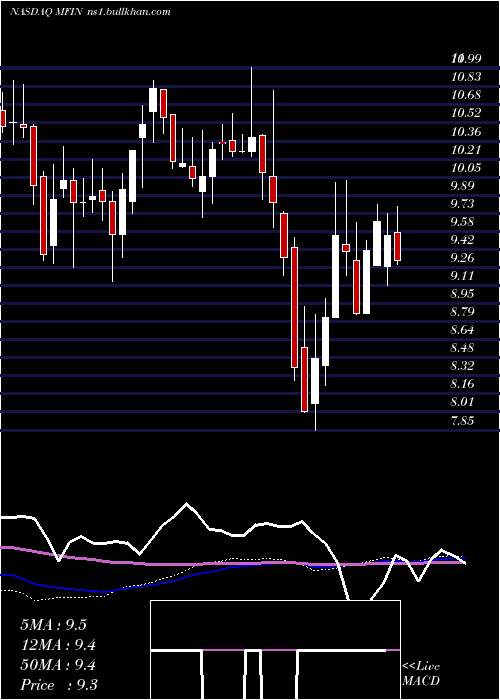Click the ns1.bullkhan.com source label
Screen dimensions: 500x700
click(x=128, y=12)
